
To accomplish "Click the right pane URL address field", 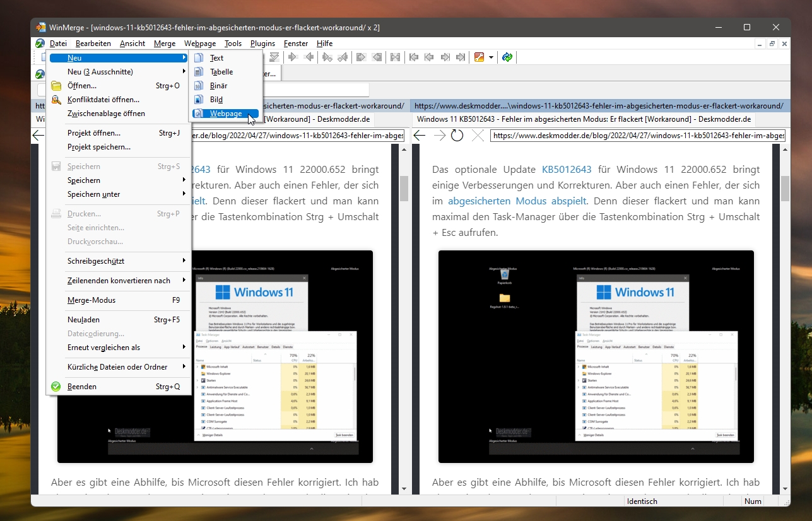I will pos(638,136).
